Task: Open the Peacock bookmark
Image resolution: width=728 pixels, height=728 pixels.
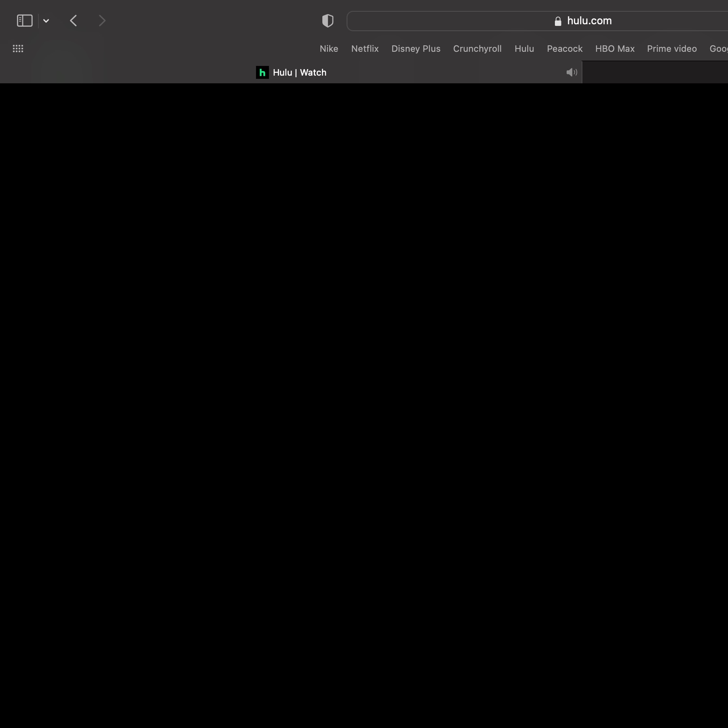Action: [x=565, y=49]
